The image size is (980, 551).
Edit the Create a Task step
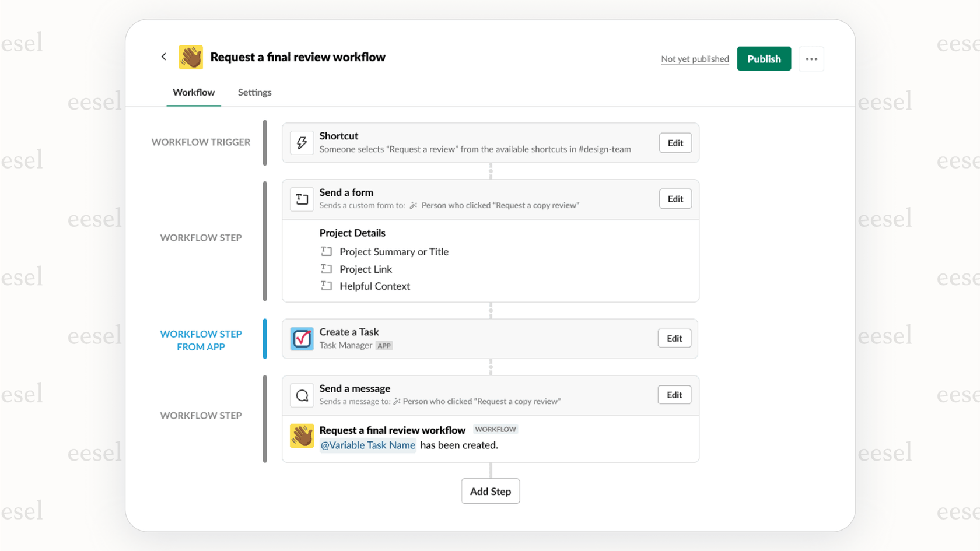tap(674, 338)
